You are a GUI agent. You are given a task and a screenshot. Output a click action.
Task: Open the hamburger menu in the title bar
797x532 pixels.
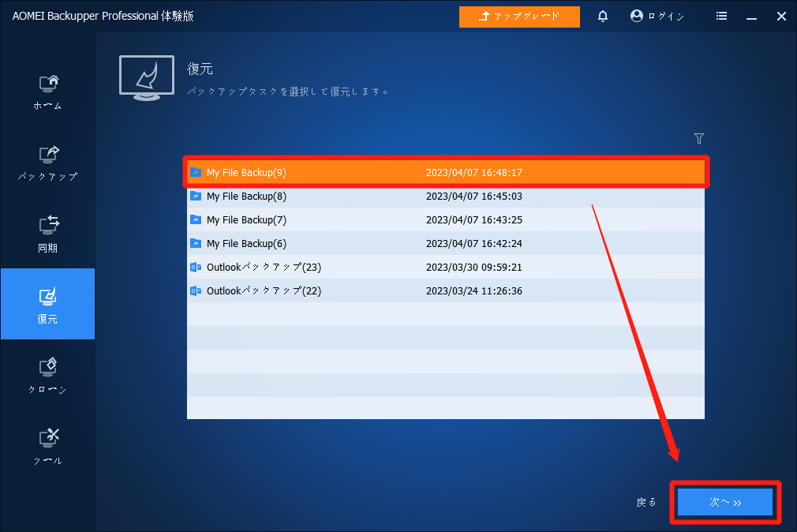[721, 17]
